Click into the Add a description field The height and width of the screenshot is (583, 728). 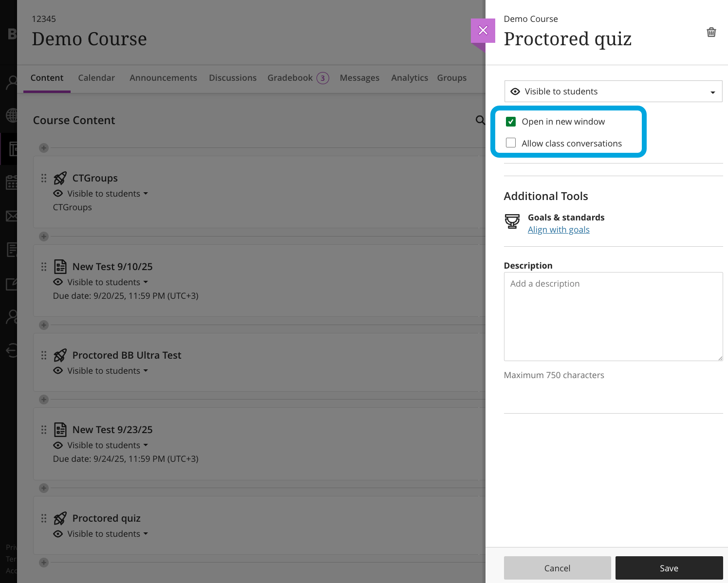coord(613,316)
